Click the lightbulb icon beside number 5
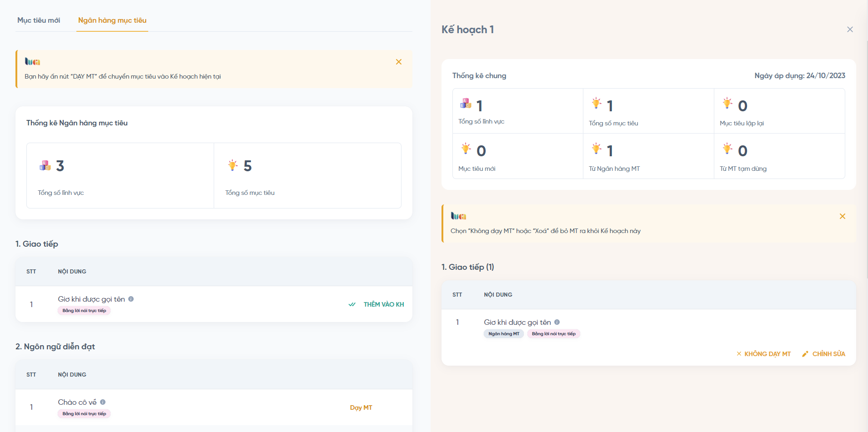The width and height of the screenshot is (868, 432). (x=233, y=165)
